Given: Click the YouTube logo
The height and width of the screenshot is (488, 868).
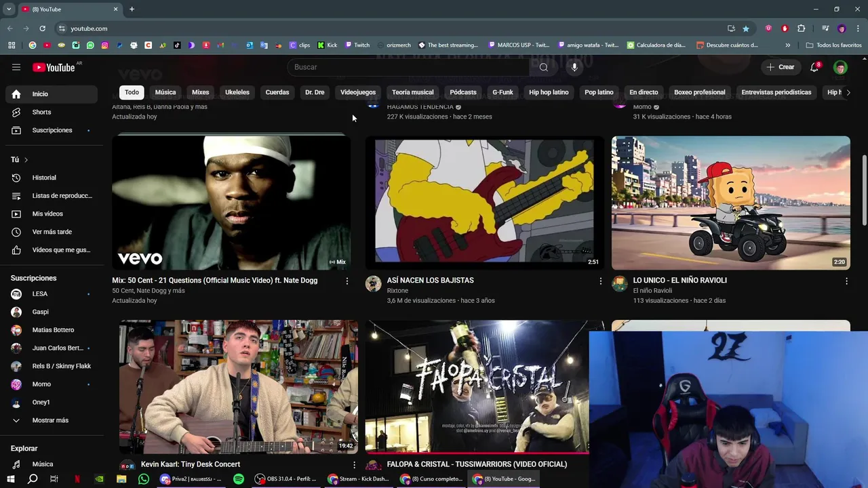Looking at the screenshot, I should 54,67.
